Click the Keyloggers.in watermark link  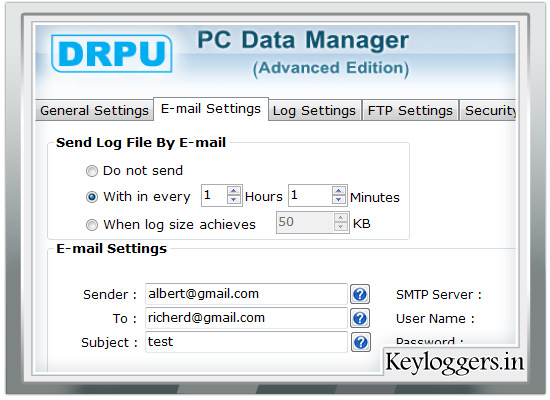pos(454,362)
